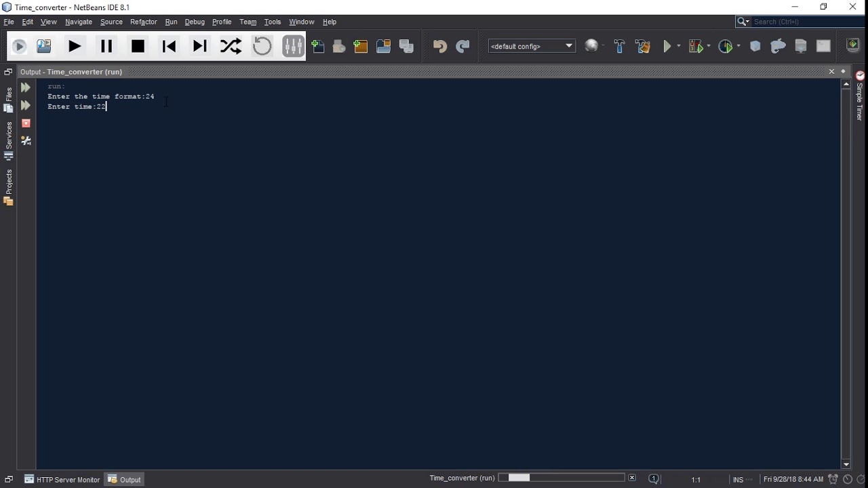Click the skip-to-previous button
Image resolution: width=868 pixels, height=488 pixels.
[x=169, y=46]
